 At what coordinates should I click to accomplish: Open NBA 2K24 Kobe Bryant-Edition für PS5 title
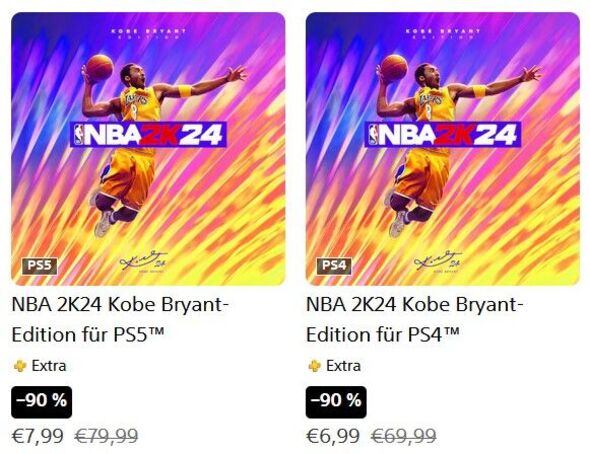120,319
